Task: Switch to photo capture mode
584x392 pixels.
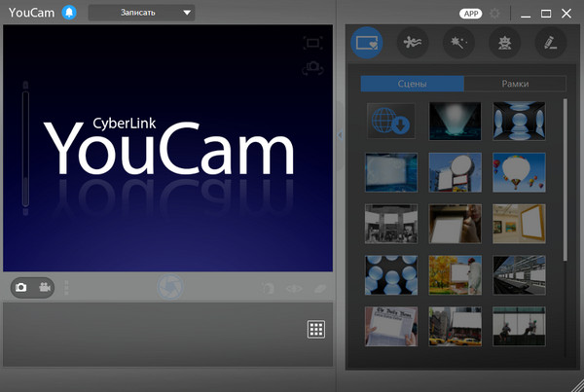Action: tap(20, 287)
